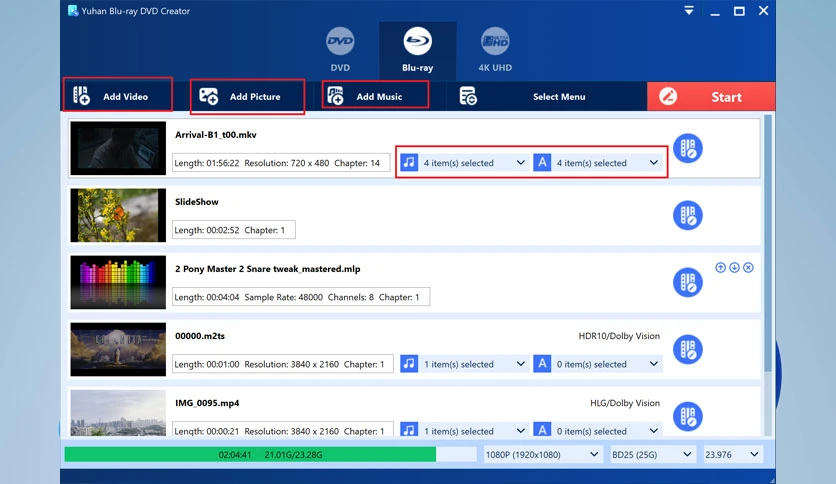Click the Add Music button
The height and width of the screenshot is (484, 836).
[375, 96]
